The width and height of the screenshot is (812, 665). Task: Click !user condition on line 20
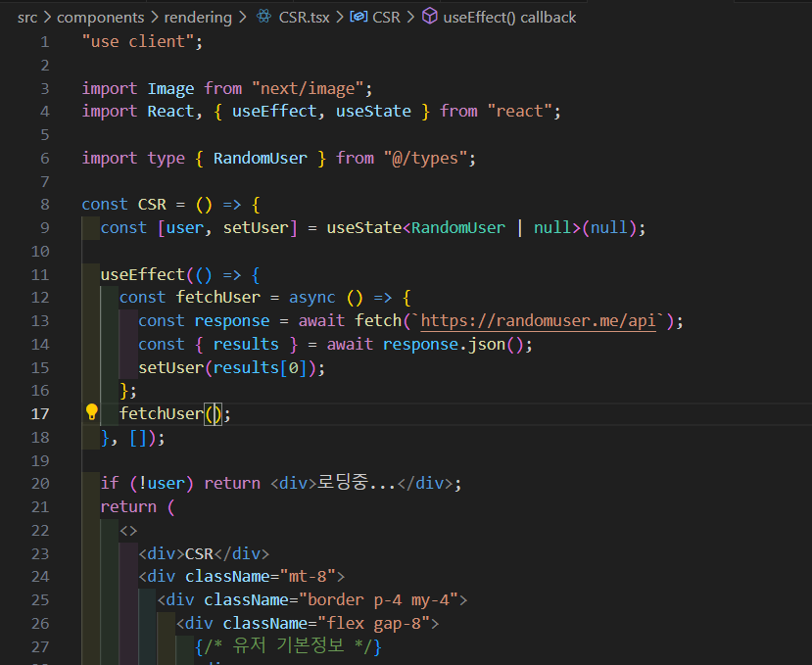click(162, 483)
